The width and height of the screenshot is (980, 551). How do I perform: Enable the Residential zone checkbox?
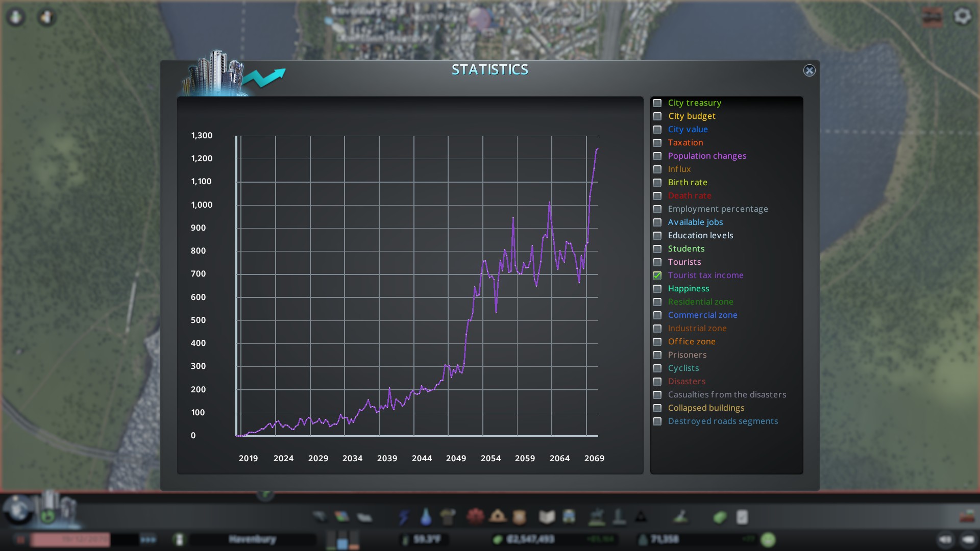click(657, 302)
